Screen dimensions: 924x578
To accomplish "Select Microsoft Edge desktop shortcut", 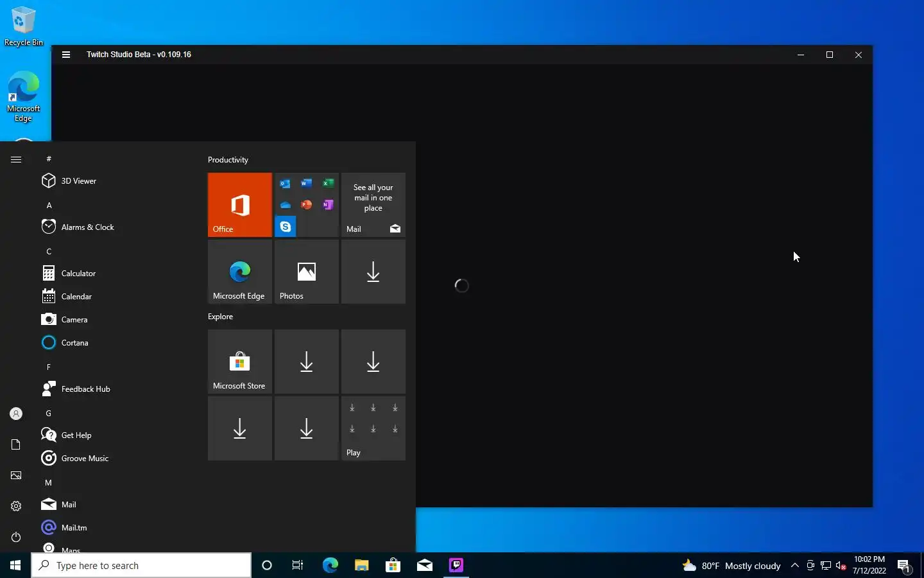I will (x=24, y=96).
